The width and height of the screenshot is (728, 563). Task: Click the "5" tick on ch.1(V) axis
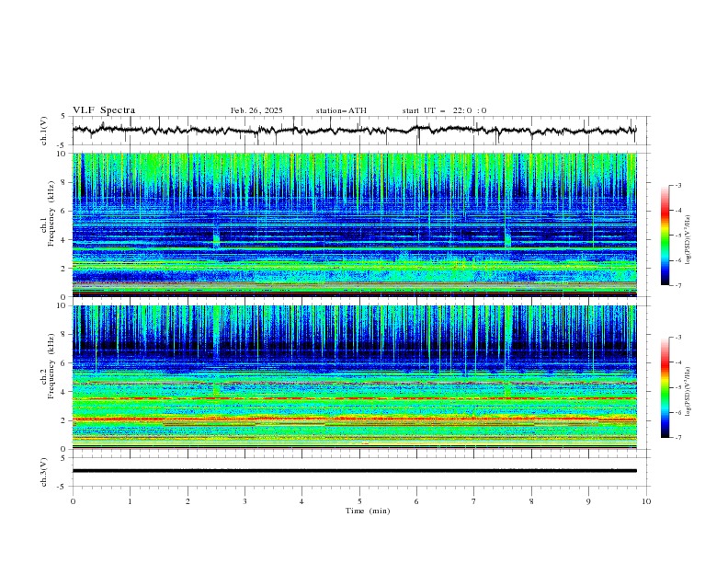[64, 117]
